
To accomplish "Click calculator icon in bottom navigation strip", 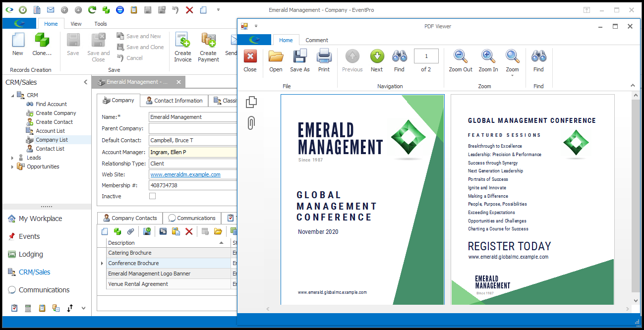I will pyautogui.click(x=28, y=308).
